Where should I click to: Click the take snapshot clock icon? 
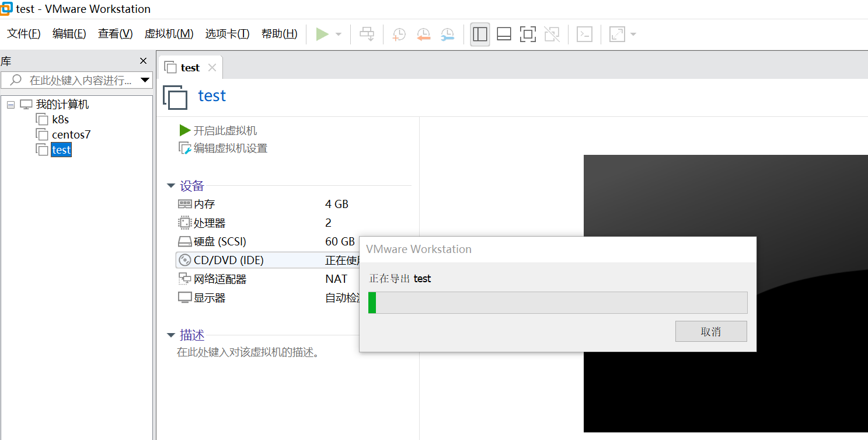coord(399,34)
